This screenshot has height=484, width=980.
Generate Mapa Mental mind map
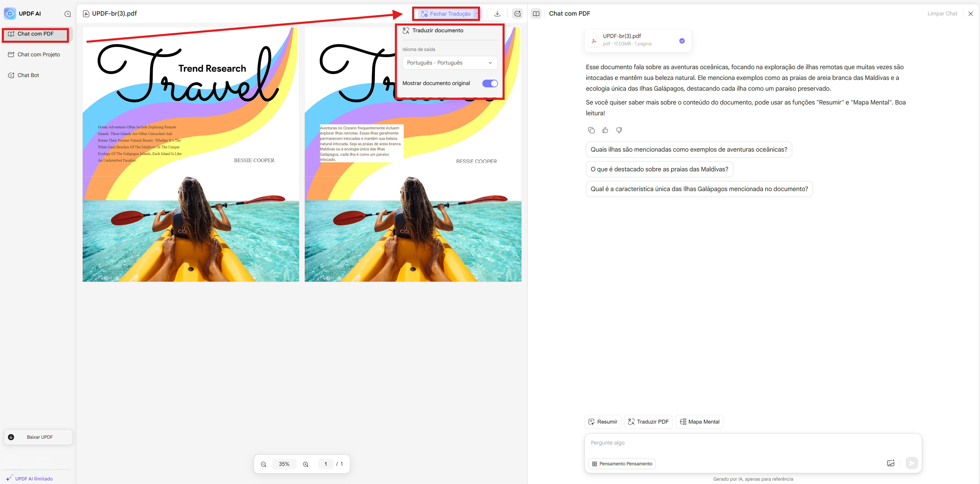(699, 422)
